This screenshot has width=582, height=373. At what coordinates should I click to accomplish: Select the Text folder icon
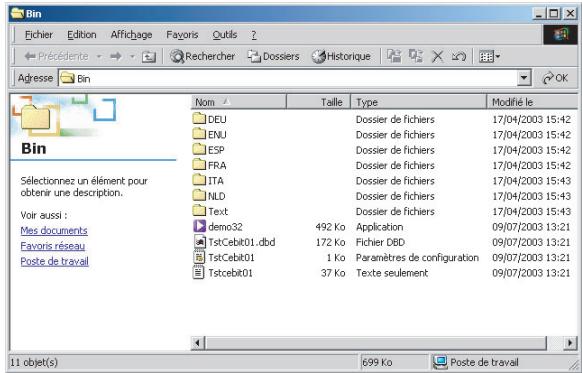point(199,211)
